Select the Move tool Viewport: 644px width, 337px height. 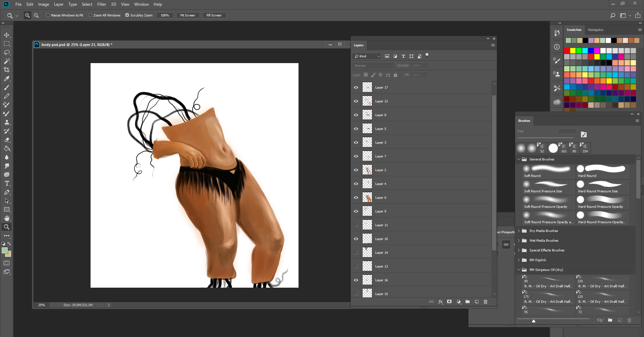tap(7, 35)
